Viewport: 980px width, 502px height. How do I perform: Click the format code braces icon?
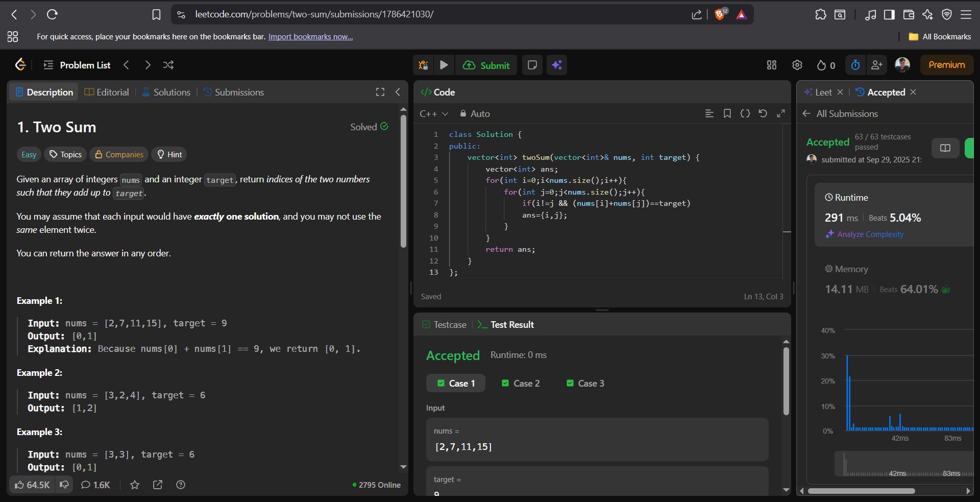click(x=745, y=113)
